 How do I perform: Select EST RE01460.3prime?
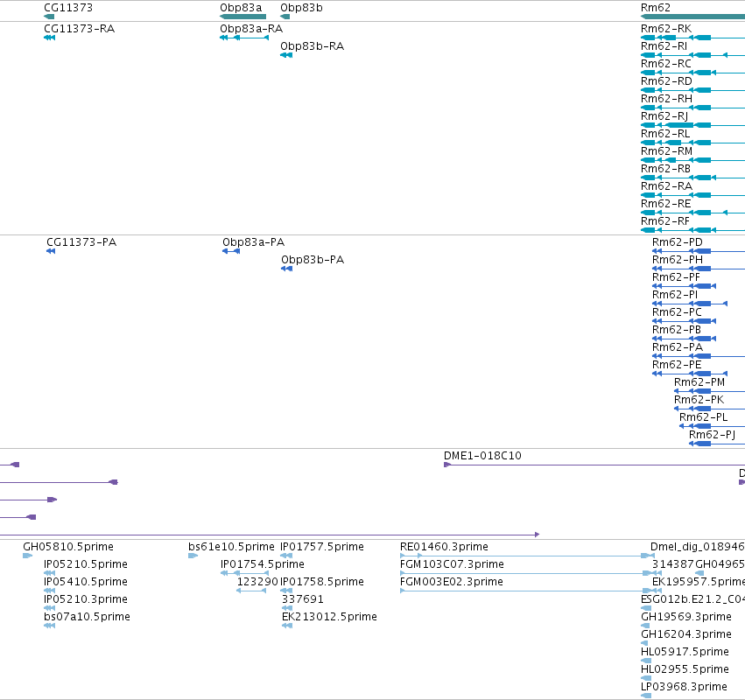click(444, 547)
